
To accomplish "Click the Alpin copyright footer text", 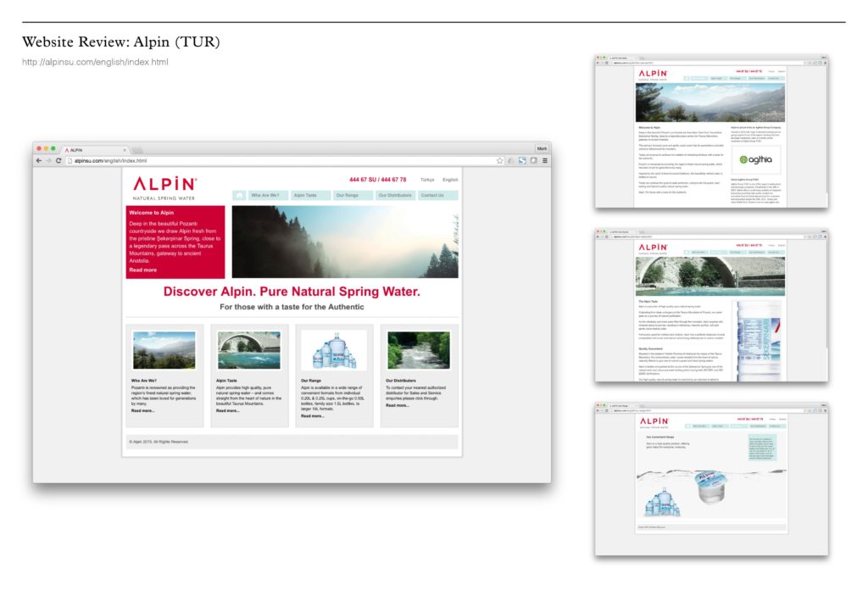I will pyautogui.click(x=159, y=442).
